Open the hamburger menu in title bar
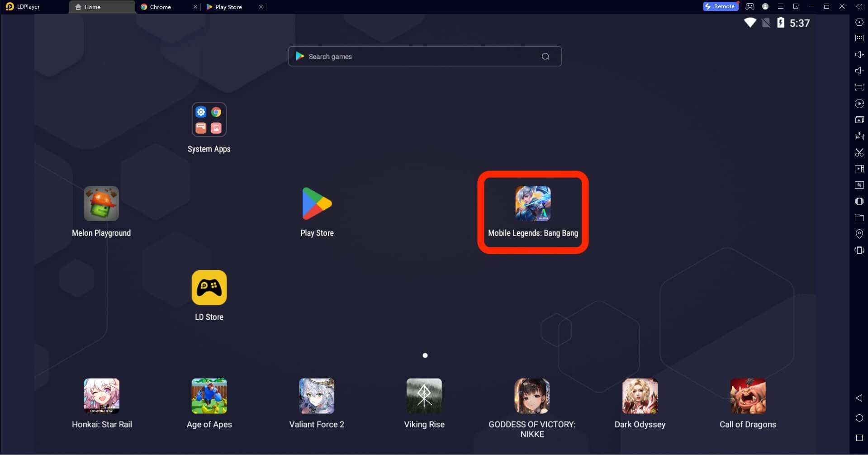The image size is (868, 455). 781,6
